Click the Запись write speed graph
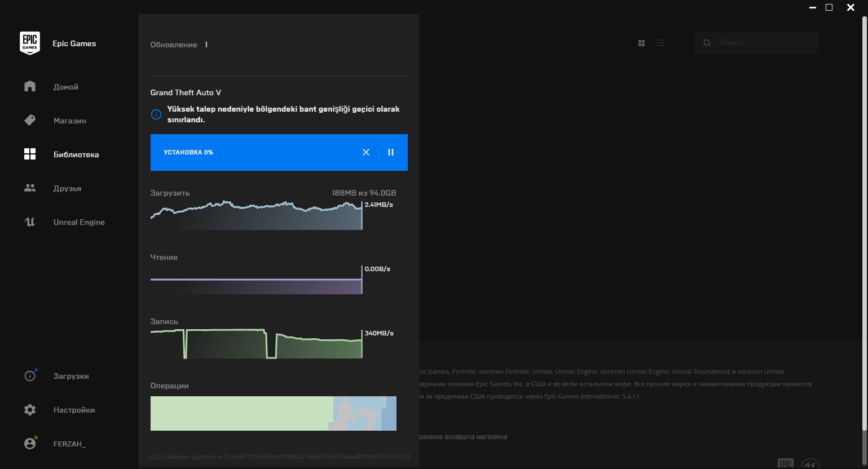Screen dimensions: 868x469 point(256,343)
